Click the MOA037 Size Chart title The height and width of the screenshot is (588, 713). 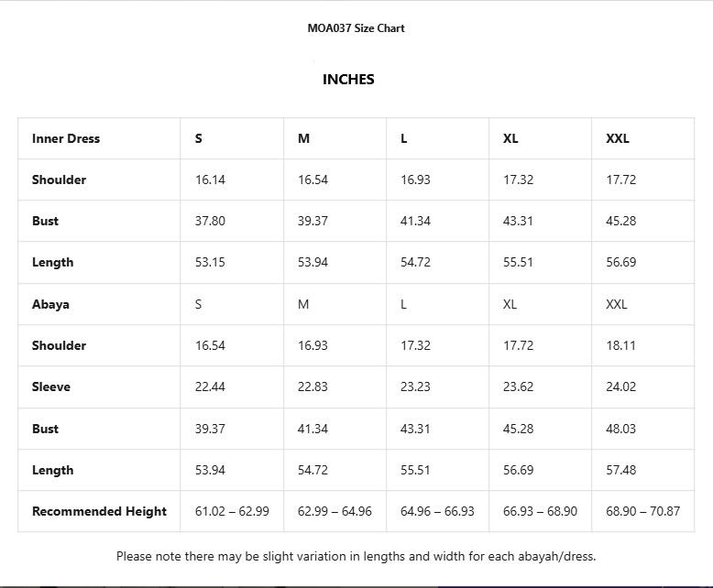pos(356,28)
